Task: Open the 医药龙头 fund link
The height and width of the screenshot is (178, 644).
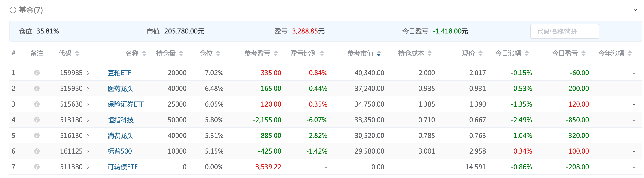Action: 120,89
